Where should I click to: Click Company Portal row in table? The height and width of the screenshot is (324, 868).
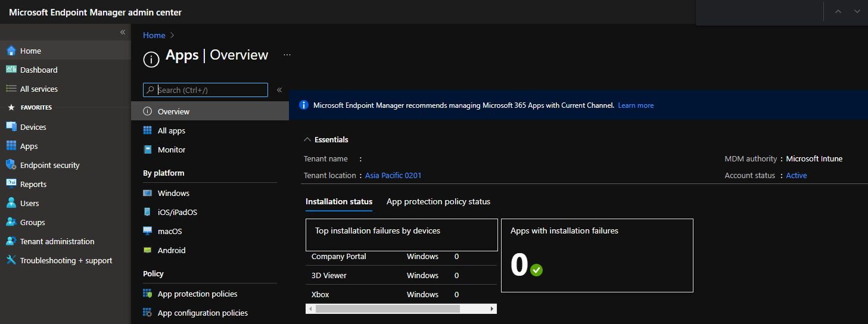pos(401,256)
